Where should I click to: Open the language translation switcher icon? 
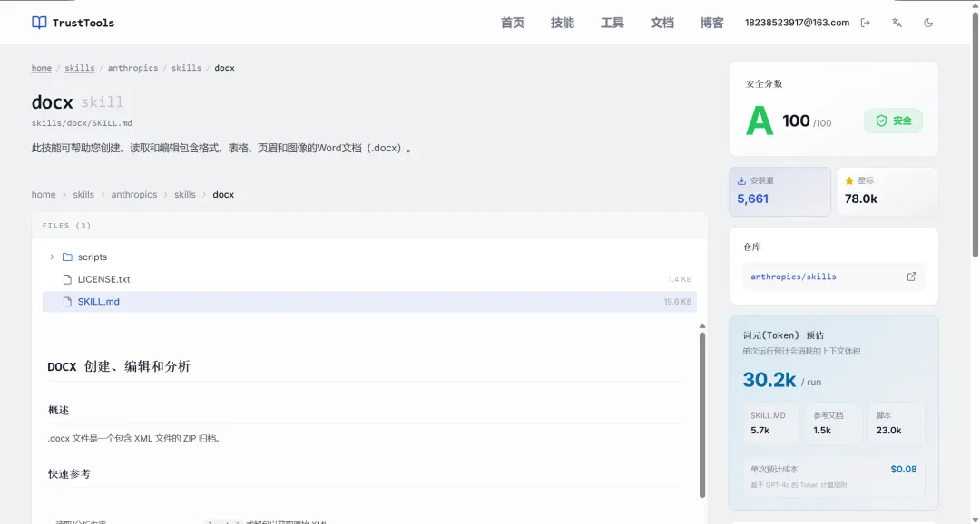[897, 23]
